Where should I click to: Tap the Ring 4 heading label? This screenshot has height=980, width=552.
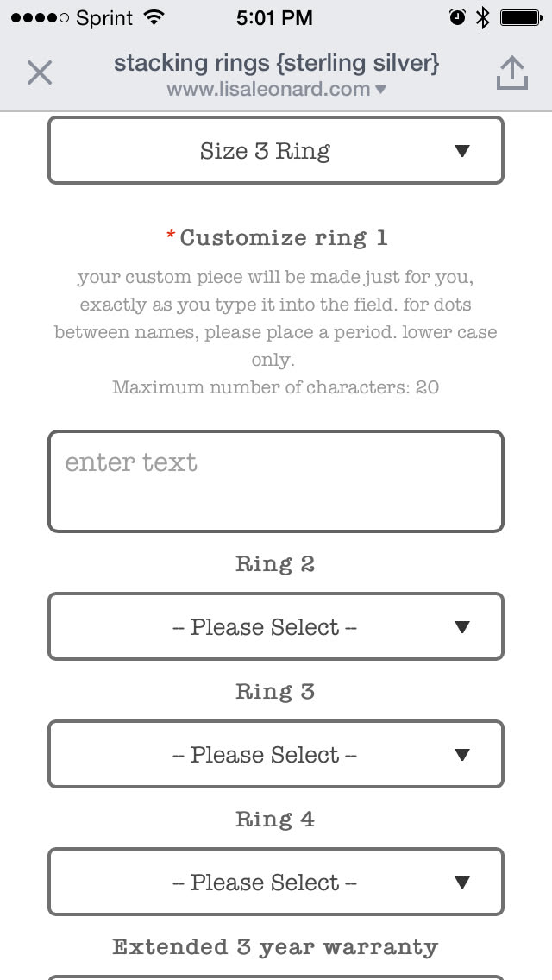[x=275, y=820]
